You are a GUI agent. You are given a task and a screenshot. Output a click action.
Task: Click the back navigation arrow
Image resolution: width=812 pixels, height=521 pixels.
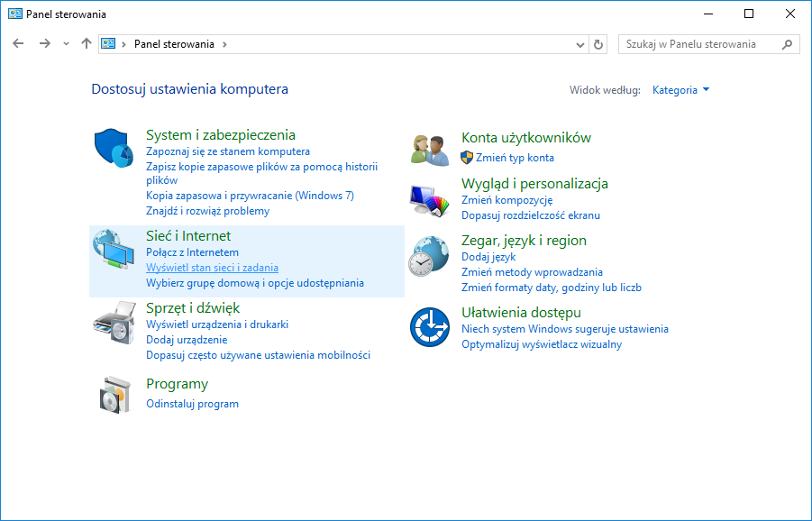coord(18,43)
